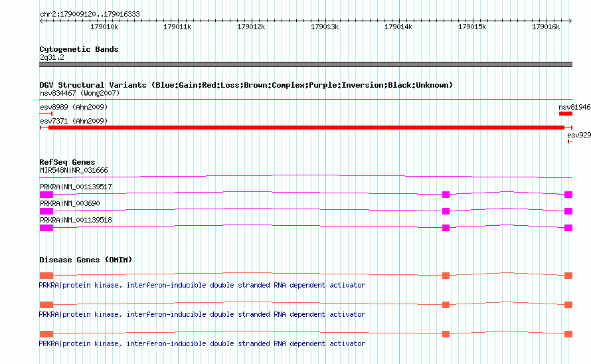Open the DGV Structural Variants track title
The height and width of the screenshot is (364, 591).
click(x=246, y=85)
